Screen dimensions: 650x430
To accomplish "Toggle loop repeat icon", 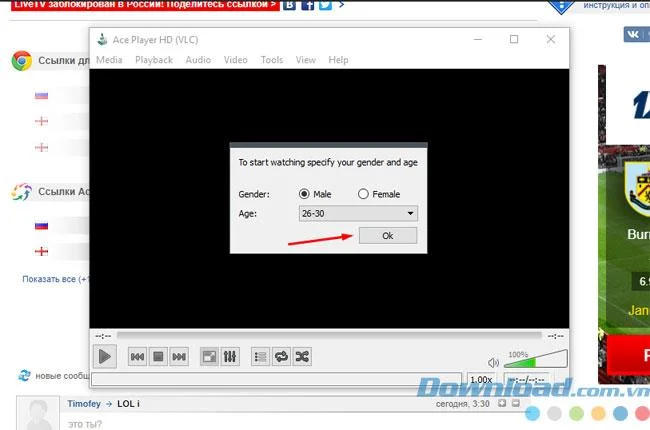I will (x=281, y=357).
